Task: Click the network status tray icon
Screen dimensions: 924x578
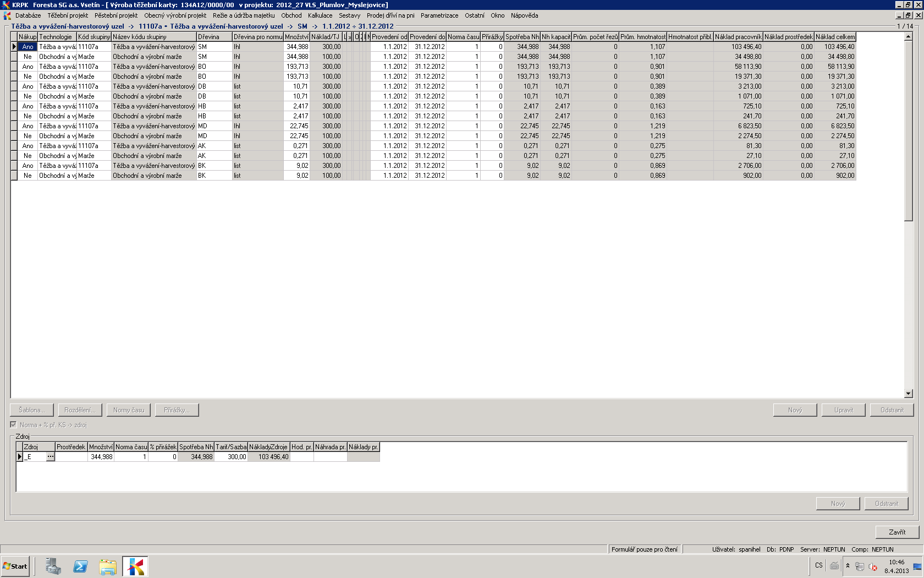Action: pyautogui.click(x=860, y=566)
